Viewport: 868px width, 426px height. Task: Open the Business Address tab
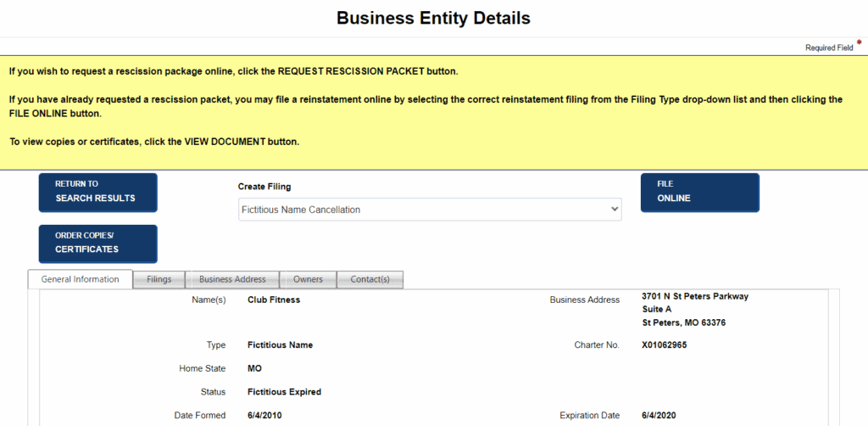[x=232, y=279]
